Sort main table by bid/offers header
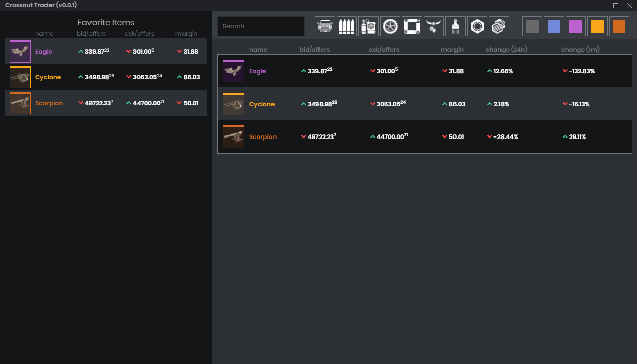637x364 pixels. tap(314, 50)
